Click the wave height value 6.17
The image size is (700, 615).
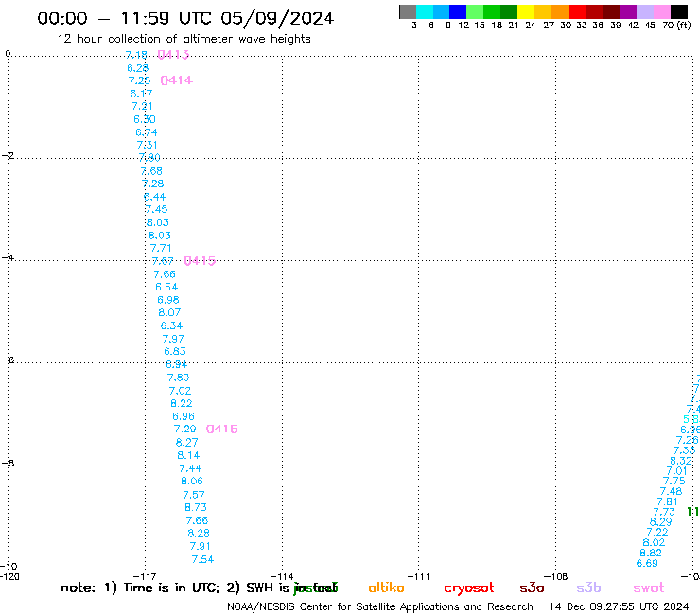point(141,94)
